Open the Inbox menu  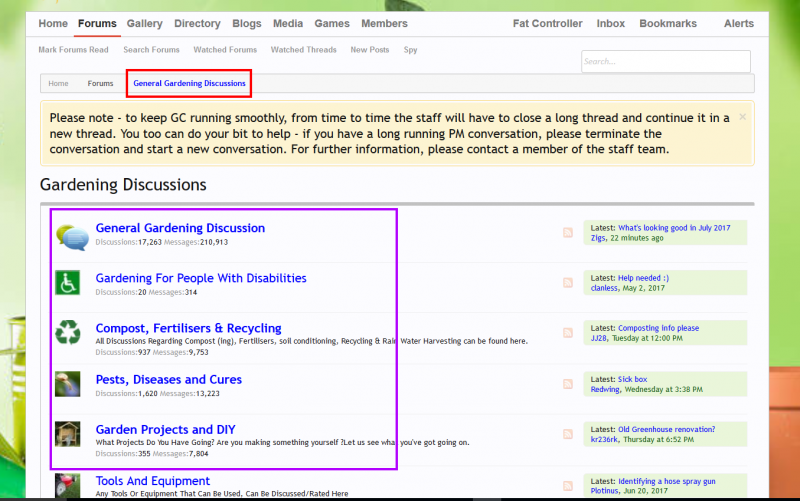(610, 23)
